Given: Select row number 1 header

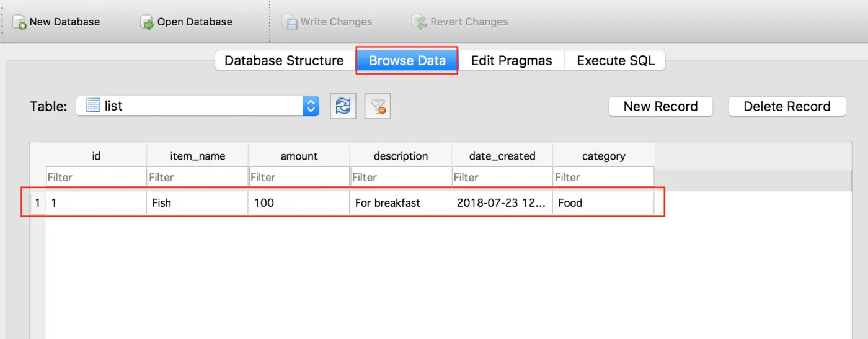Looking at the screenshot, I should (x=38, y=202).
